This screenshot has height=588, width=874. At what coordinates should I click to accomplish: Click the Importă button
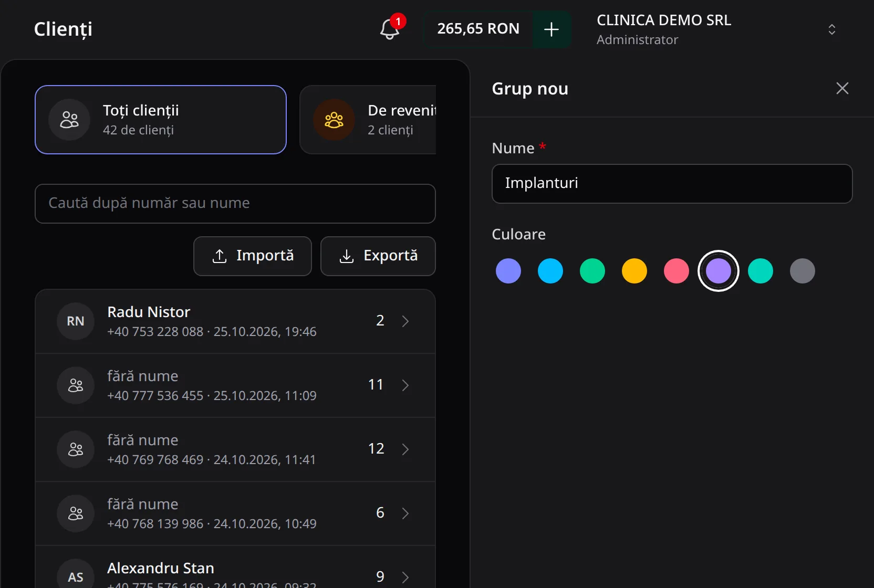(253, 256)
